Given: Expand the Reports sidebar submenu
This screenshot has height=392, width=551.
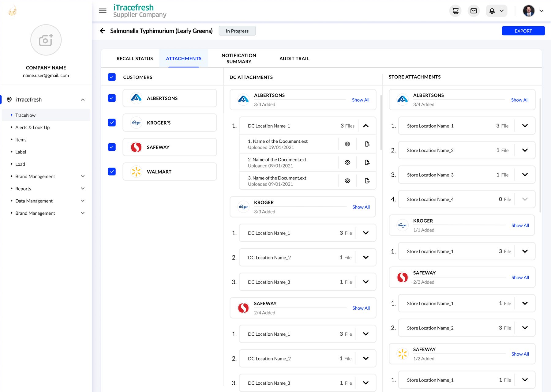Looking at the screenshot, I should click(83, 188).
